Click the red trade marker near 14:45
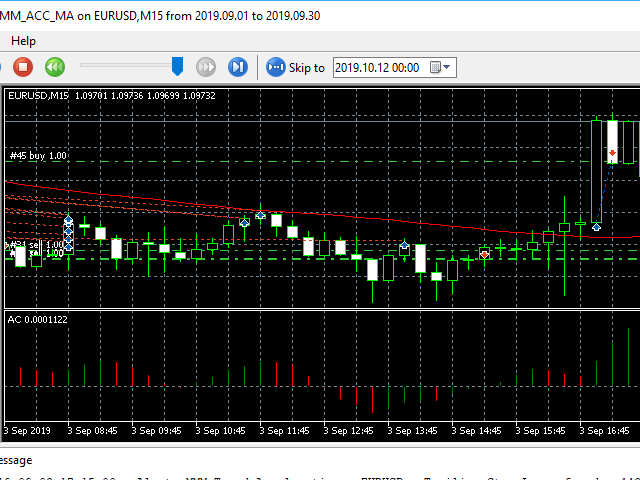This screenshot has width=640, height=480. pyautogui.click(x=485, y=254)
